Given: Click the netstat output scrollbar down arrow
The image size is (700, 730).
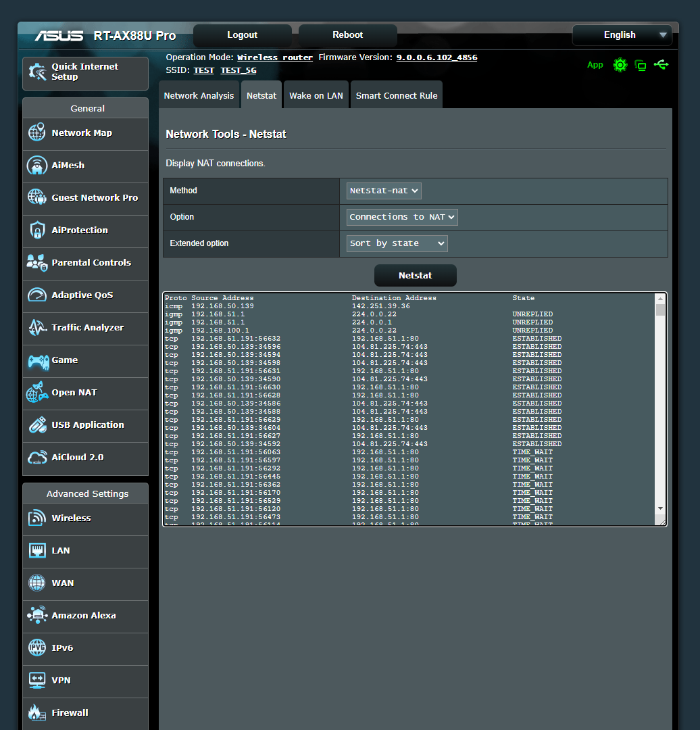Looking at the screenshot, I should click(661, 508).
